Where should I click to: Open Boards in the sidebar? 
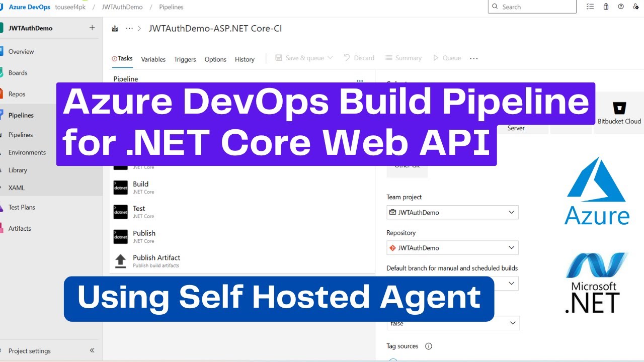18,72
